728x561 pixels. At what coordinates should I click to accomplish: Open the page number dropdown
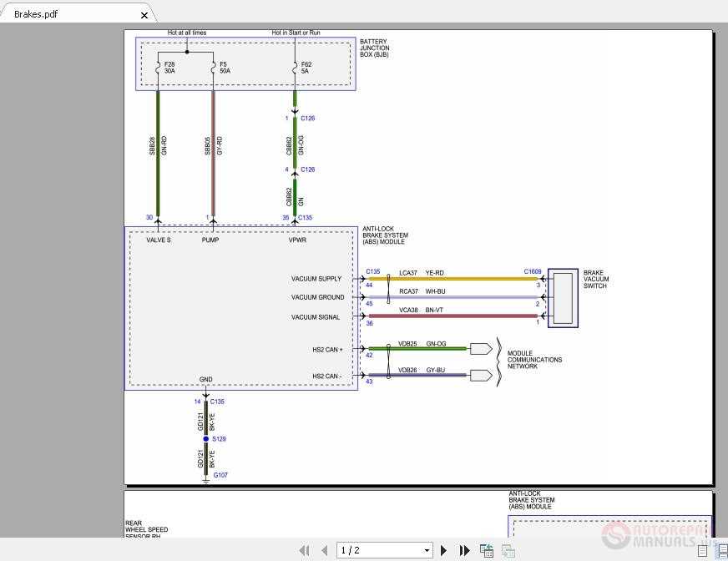pyautogui.click(x=427, y=551)
